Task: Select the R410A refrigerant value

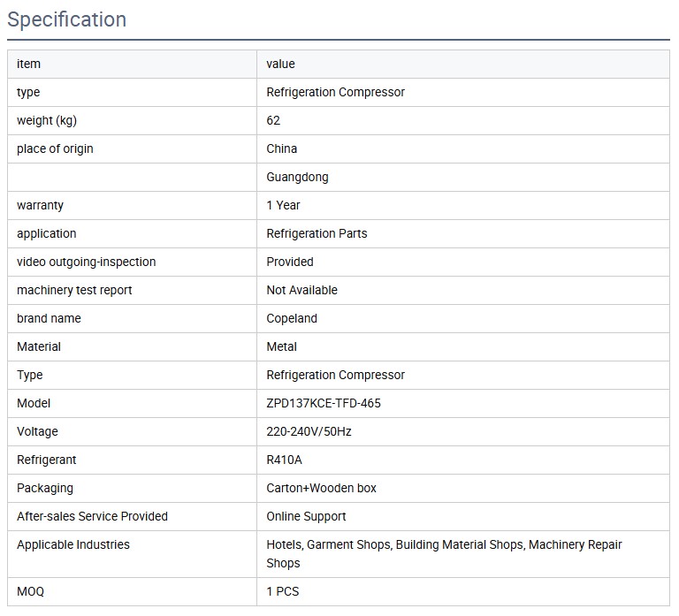Action: pos(284,460)
